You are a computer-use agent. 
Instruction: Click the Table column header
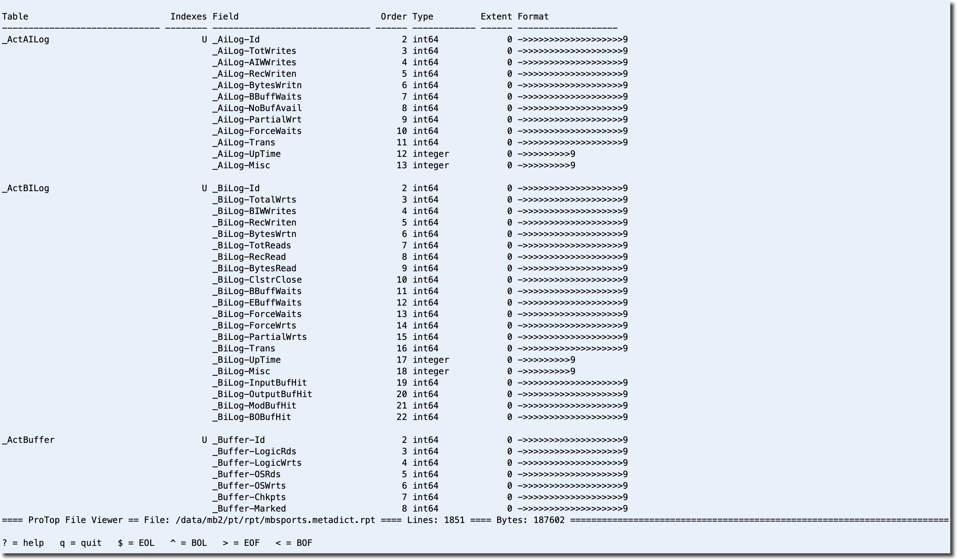tap(15, 17)
